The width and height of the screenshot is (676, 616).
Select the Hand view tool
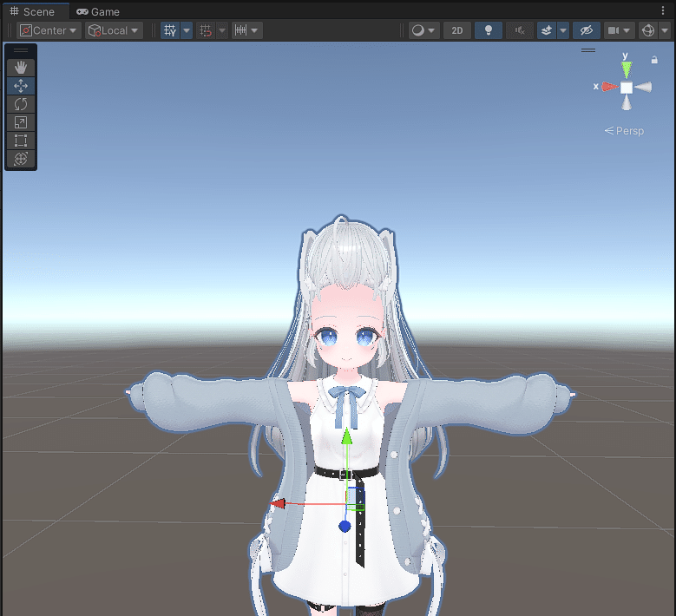21,68
